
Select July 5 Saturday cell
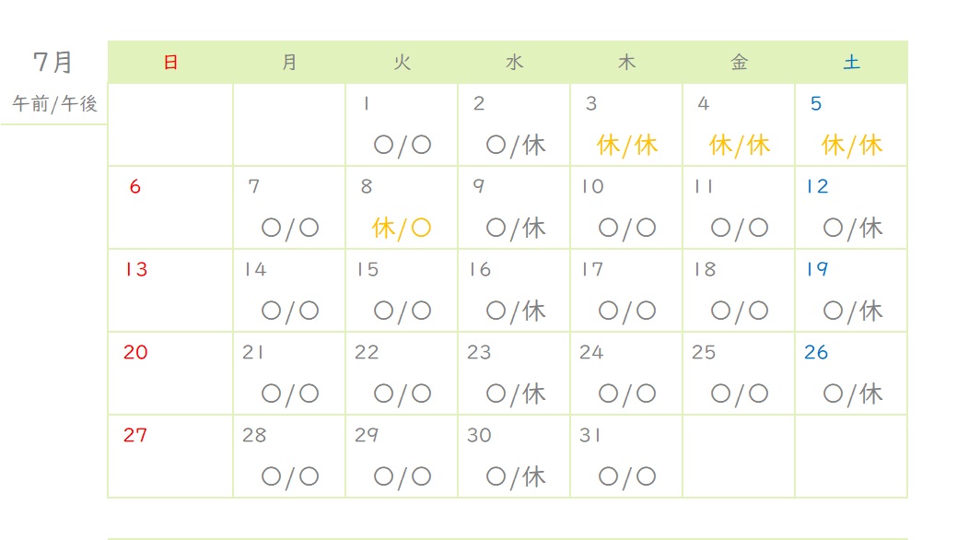pos(851,125)
